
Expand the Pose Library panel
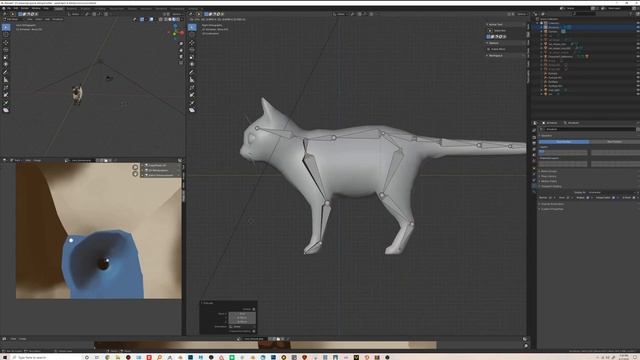pos(549,176)
